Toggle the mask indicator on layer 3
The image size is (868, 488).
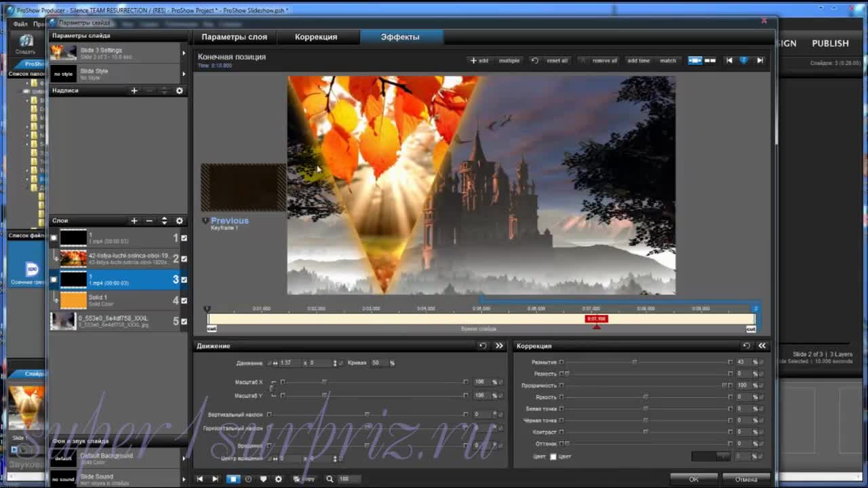[54, 280]
